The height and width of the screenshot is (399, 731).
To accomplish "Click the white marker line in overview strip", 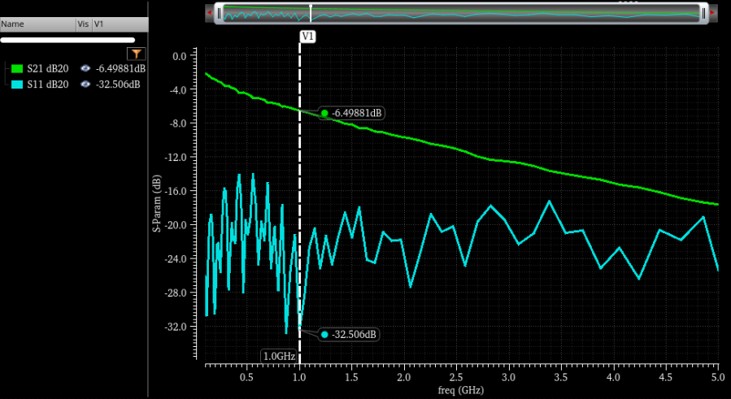I will tap(310, 14).
